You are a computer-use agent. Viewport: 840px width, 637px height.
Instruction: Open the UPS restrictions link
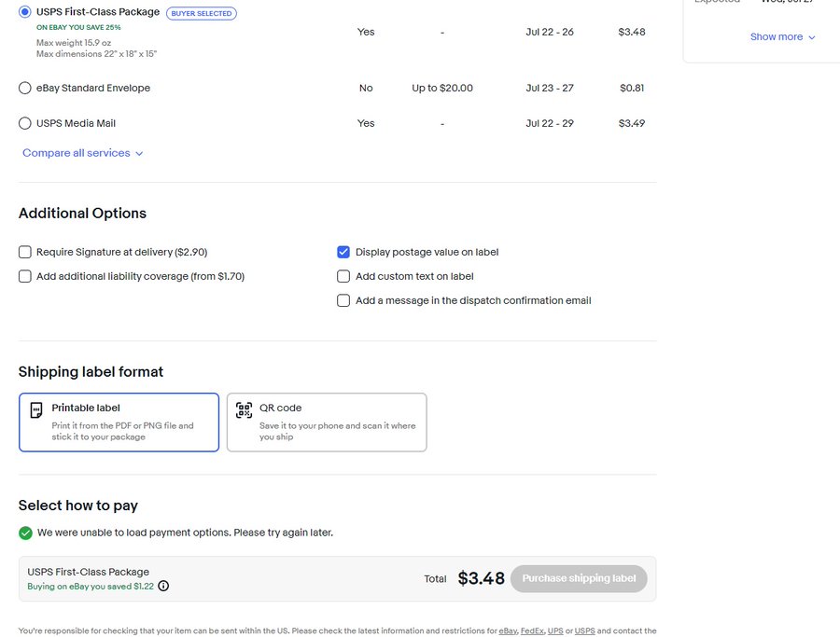555,631
